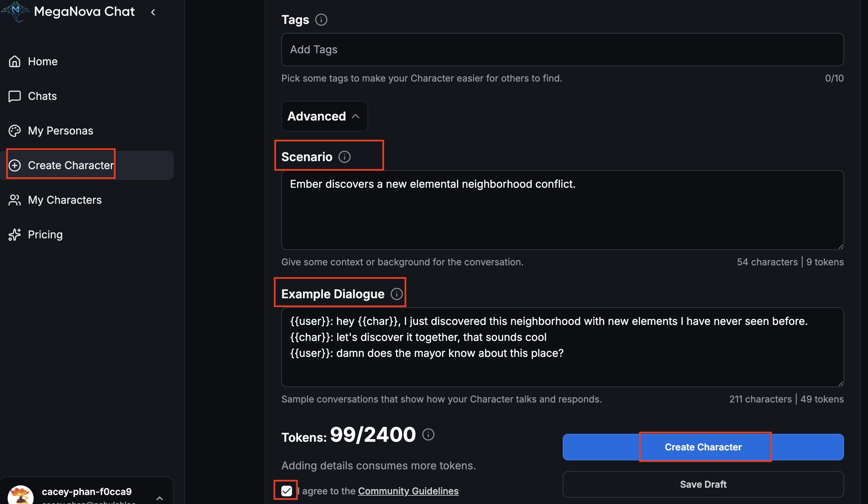Uncheck the Community Guidelines agreement checkbox
868x504 pixels.
286,491
